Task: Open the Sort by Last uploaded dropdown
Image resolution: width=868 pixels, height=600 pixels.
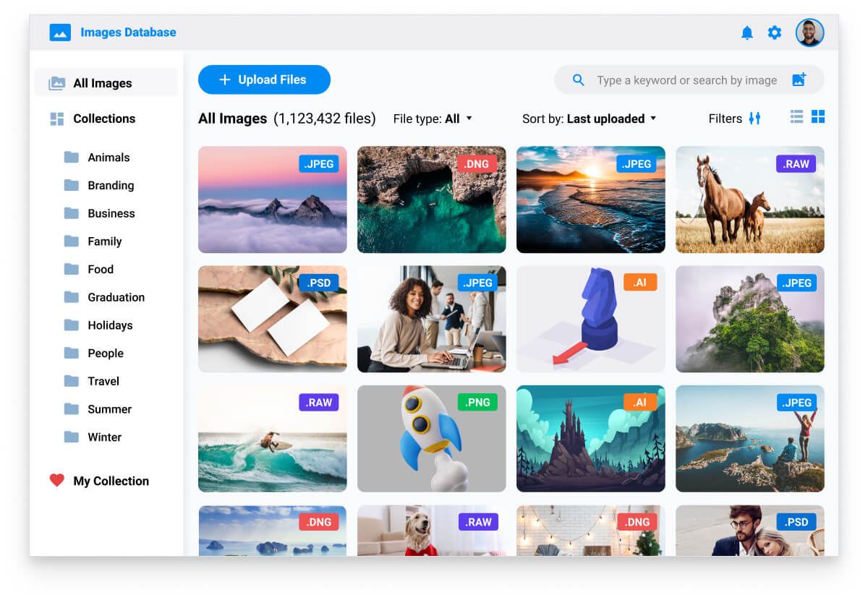Action: click(589, 119)
